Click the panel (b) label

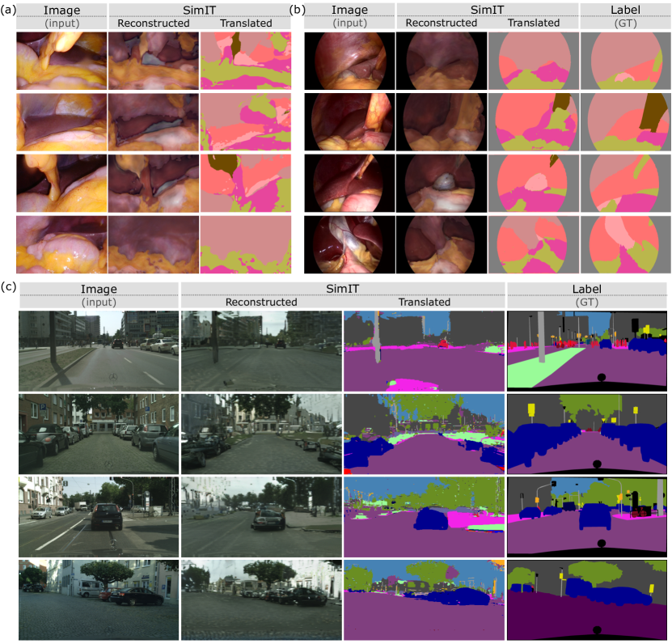[x=297, y=10]
